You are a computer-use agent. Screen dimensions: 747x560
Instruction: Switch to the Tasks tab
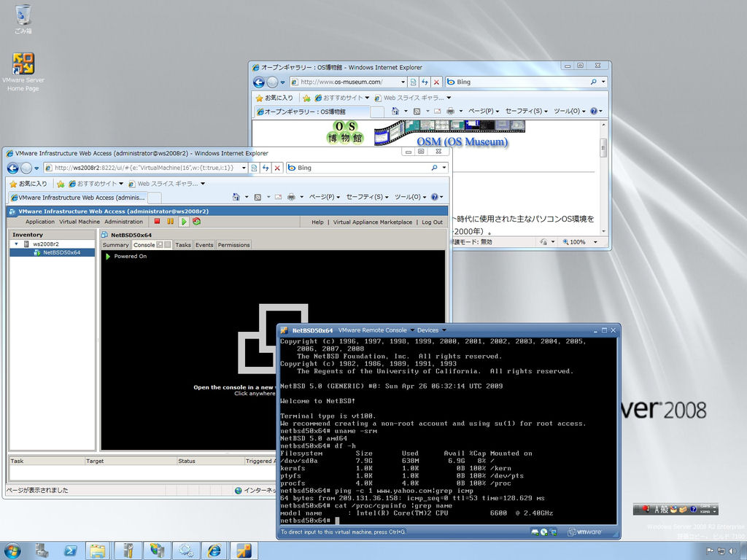(182, 245)
